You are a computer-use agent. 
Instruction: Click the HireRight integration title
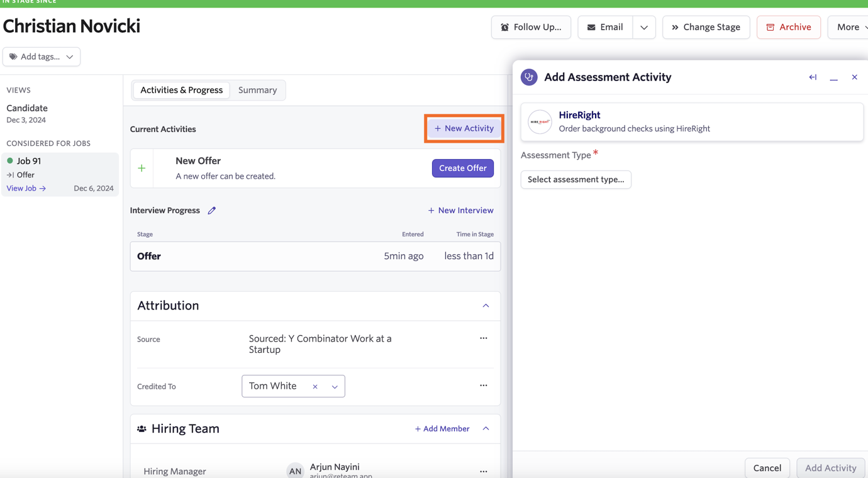pos(579,115)
